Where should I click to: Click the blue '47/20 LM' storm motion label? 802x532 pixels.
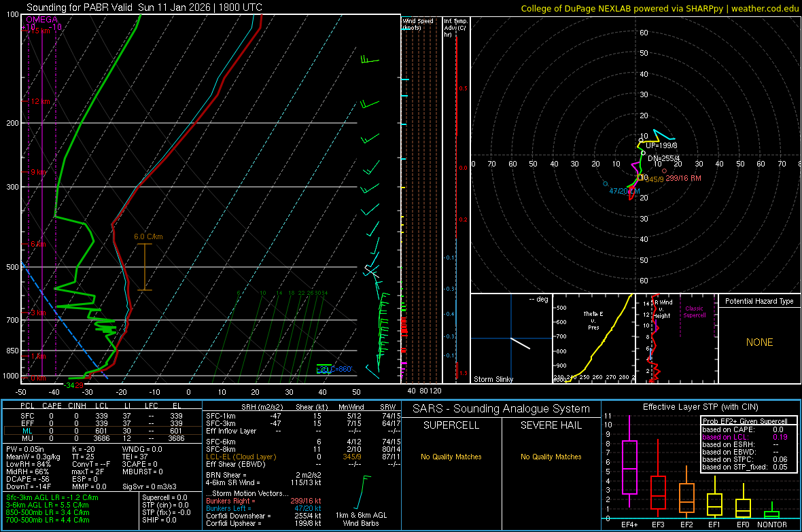625,192
